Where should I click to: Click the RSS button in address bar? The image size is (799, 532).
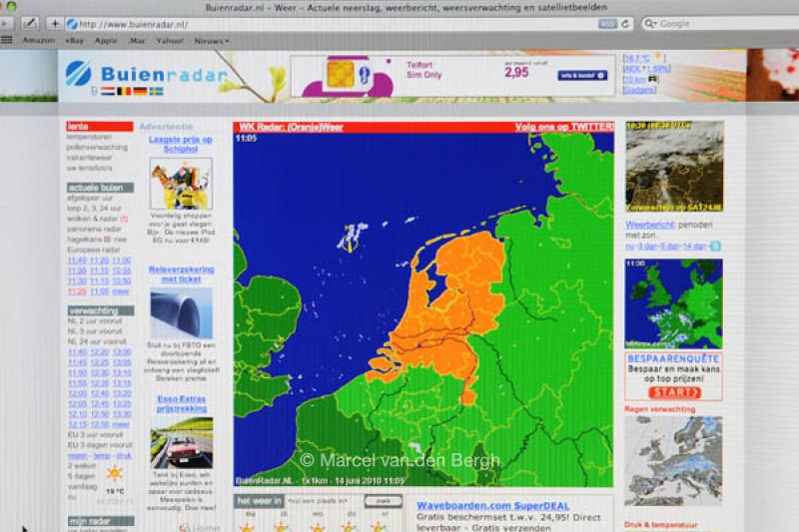tap(607, 24)
